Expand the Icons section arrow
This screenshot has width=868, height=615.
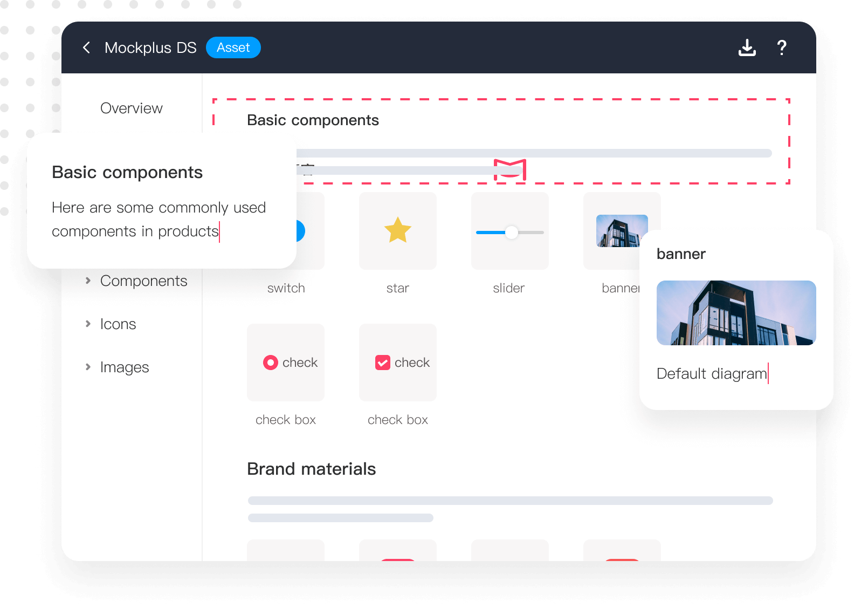[88, 324]
